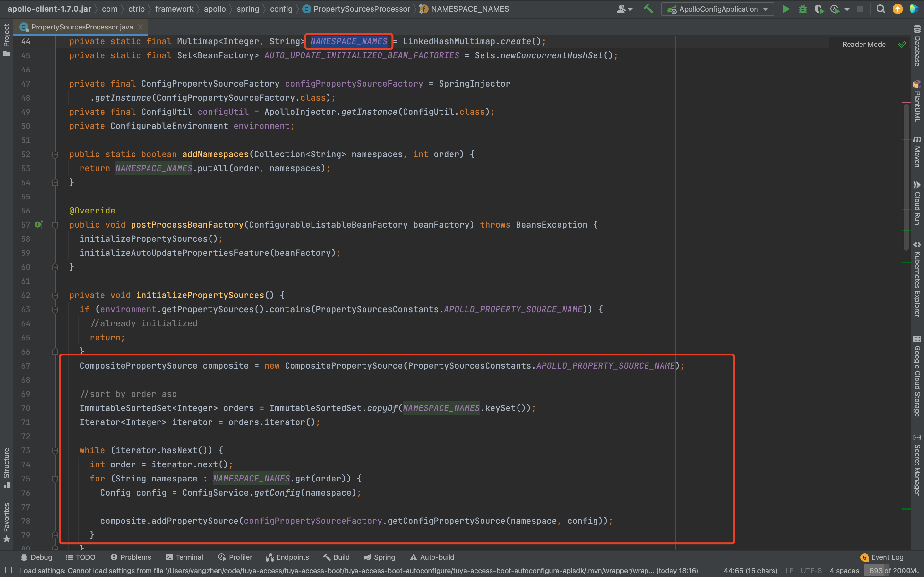
Task: Close the PropertySourcesProcessor.java editor tab
Action: coord(141,27)
